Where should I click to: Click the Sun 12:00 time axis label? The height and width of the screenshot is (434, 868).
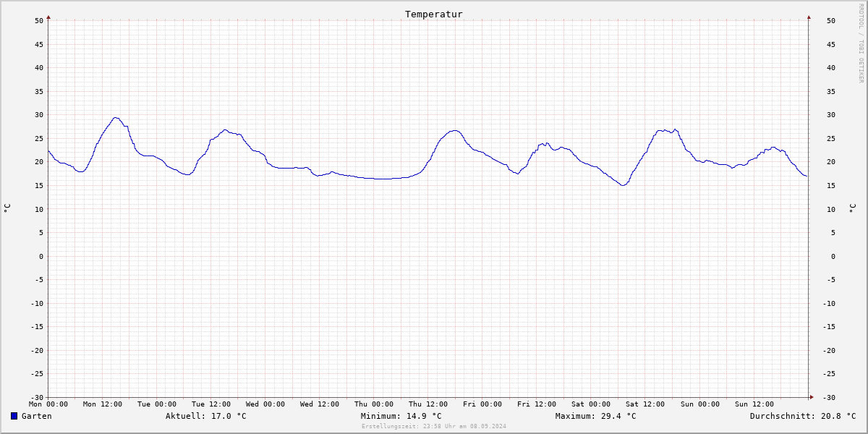pos(754,404)
